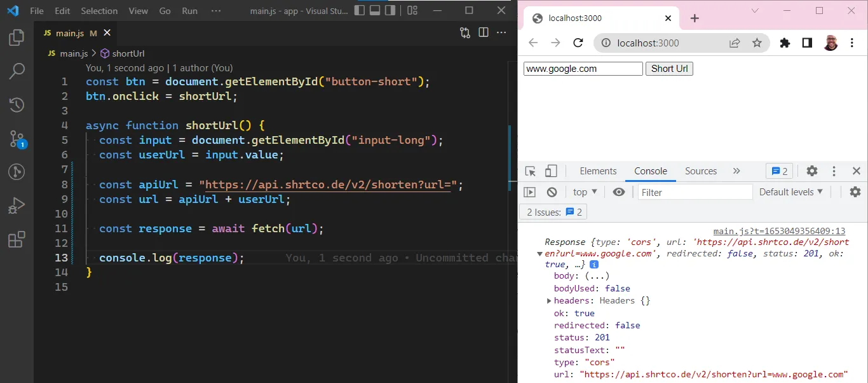Toggle the VS Code panel layout button
The image size is (868, 383).
[x=375, y=11]
